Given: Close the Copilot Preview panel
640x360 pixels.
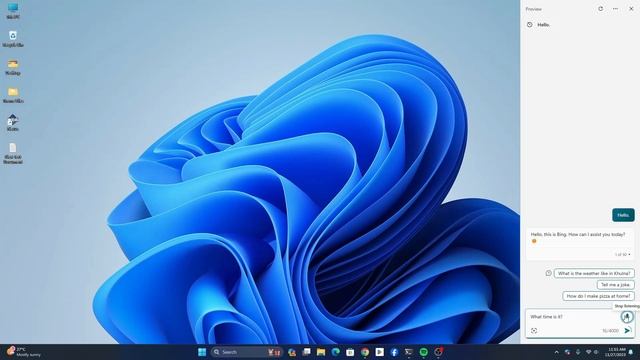Looking at the screenshot, I should point(631,9).
